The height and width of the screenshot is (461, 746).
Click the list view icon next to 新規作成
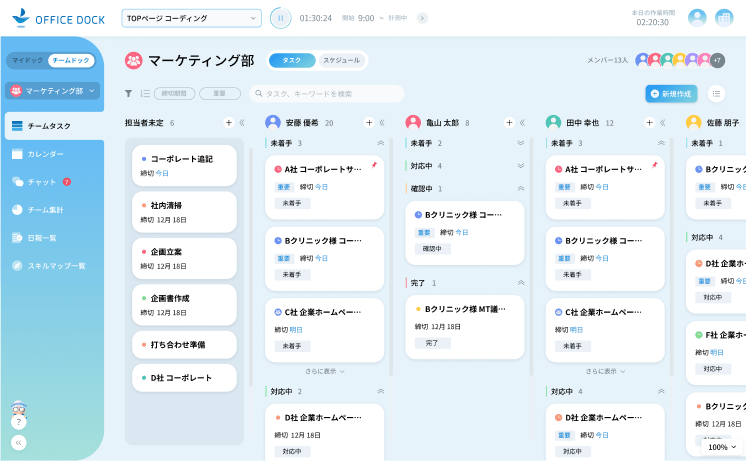tap(717, 94)
